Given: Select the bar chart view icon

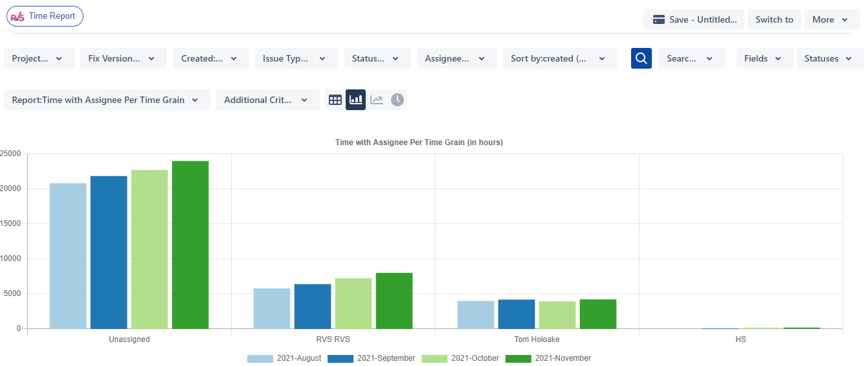Looking at the screenshot, I should coord(355,100).
